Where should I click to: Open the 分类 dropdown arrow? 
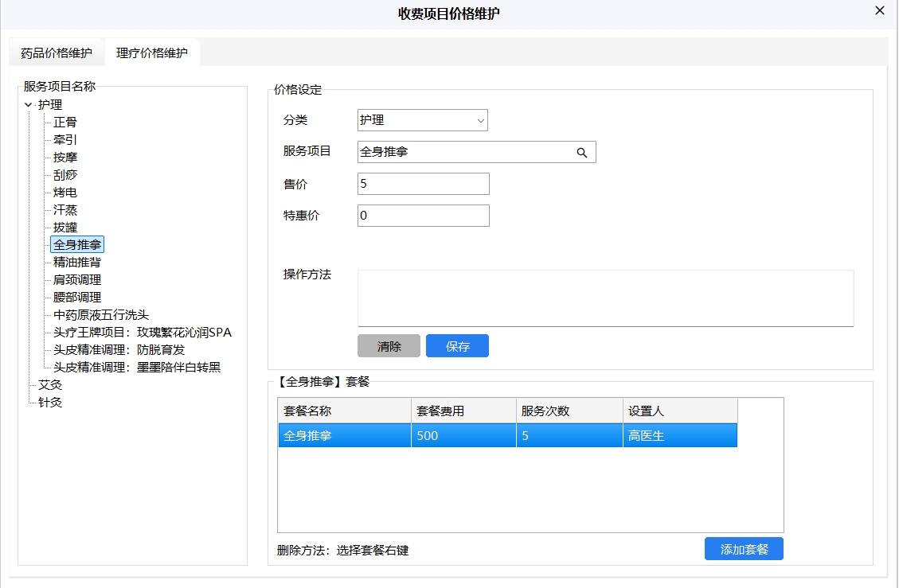coord(479,120)
